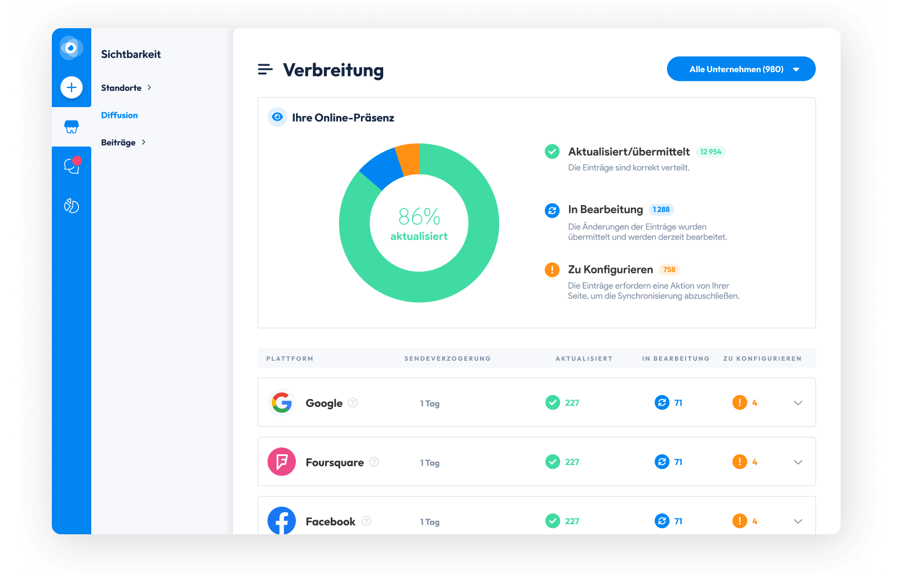Image resolution: width=924 pixels, height=576 pixels.
Task: Select the Diffusion menu item
Action: pyautogui.click(x=119, y=115)
